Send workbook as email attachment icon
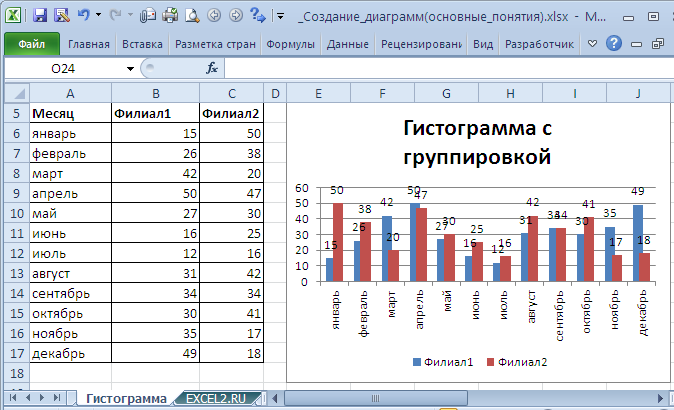The height and width of the screenshot is (410, 674). 148,15
